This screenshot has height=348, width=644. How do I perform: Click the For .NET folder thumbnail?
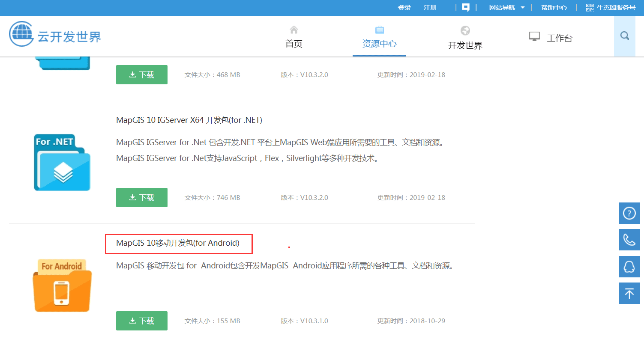click(62, 162)
